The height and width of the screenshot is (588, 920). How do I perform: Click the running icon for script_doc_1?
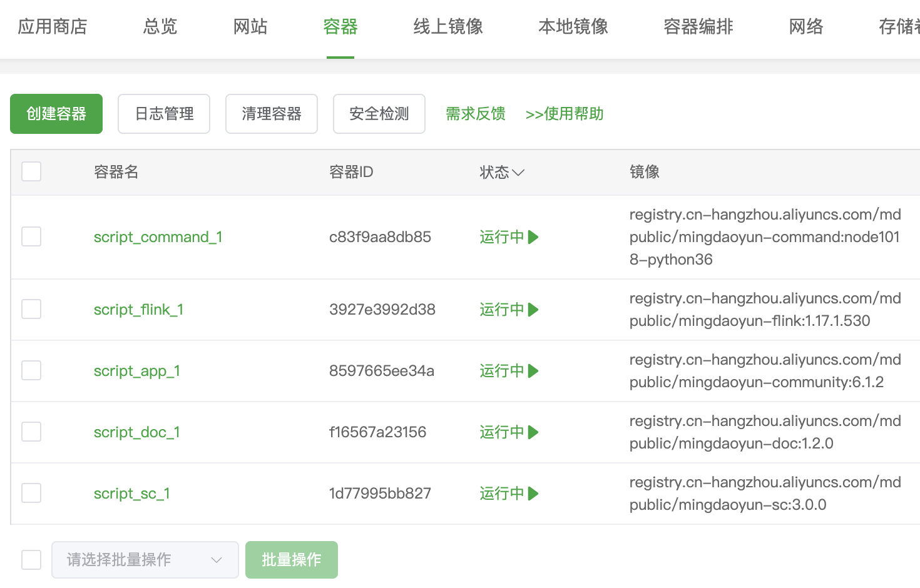click(x=533, y=432)
